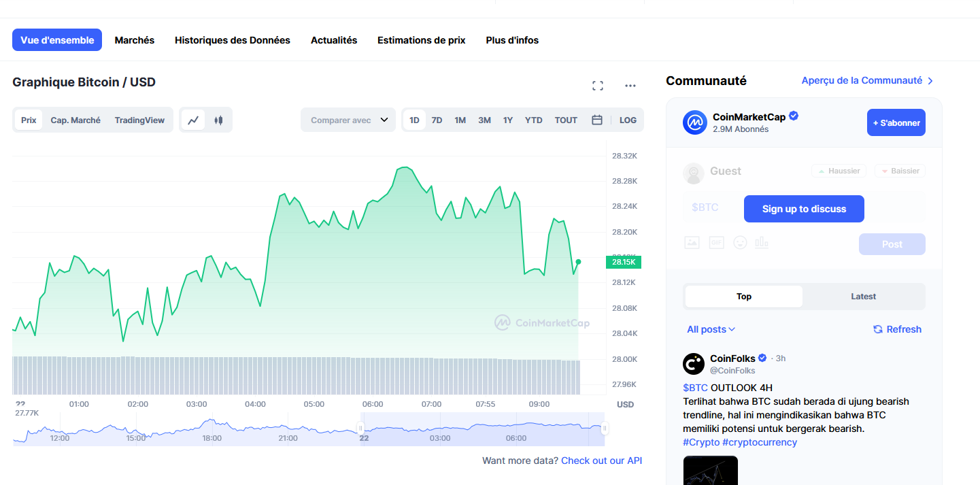Open chart options three-dot menu
Viewport: 980px width, 485px height.
pos(630,86)
